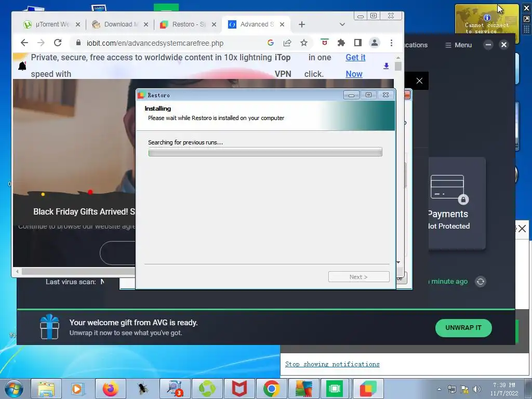Share this page via the share icon

pos(287,43)
